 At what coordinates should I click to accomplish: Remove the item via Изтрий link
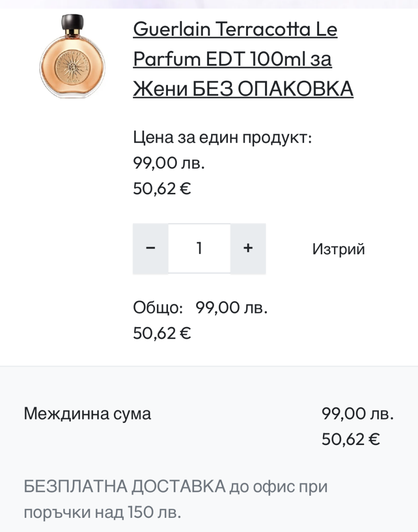click(338, 249)
